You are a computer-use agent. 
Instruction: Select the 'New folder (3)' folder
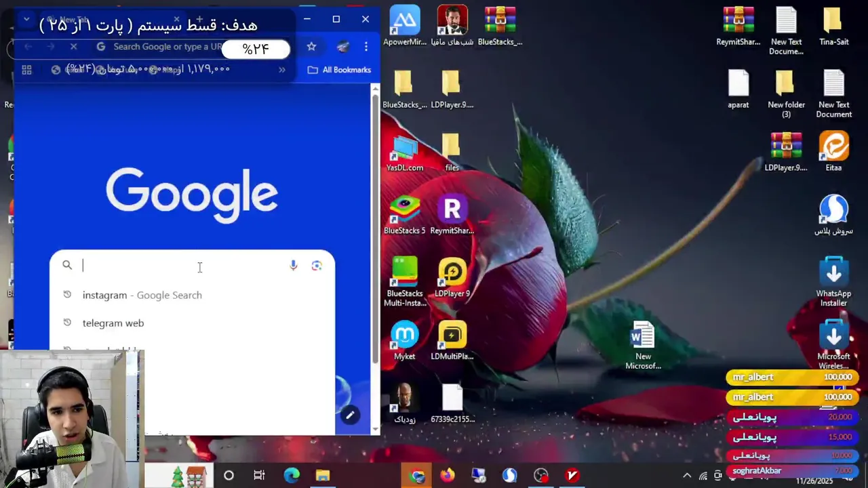pyautogui.click(x=786, y=94)
